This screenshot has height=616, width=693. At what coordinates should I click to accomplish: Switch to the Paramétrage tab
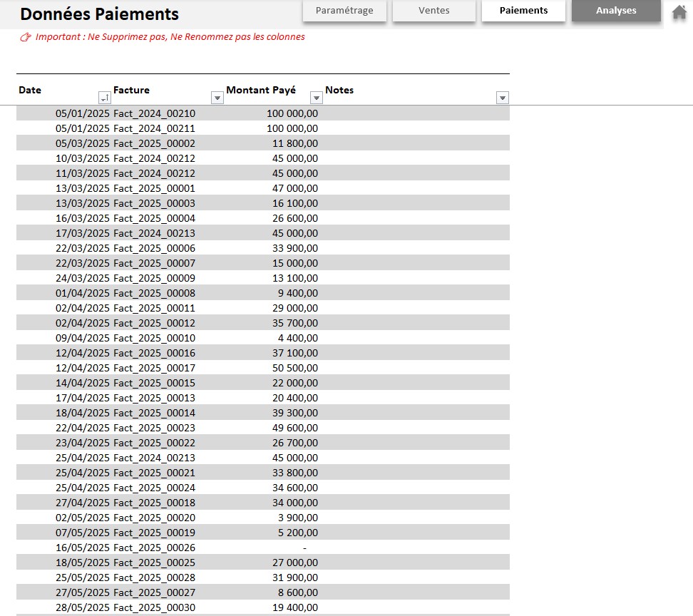pyautogui.click(x=344, y=11)
